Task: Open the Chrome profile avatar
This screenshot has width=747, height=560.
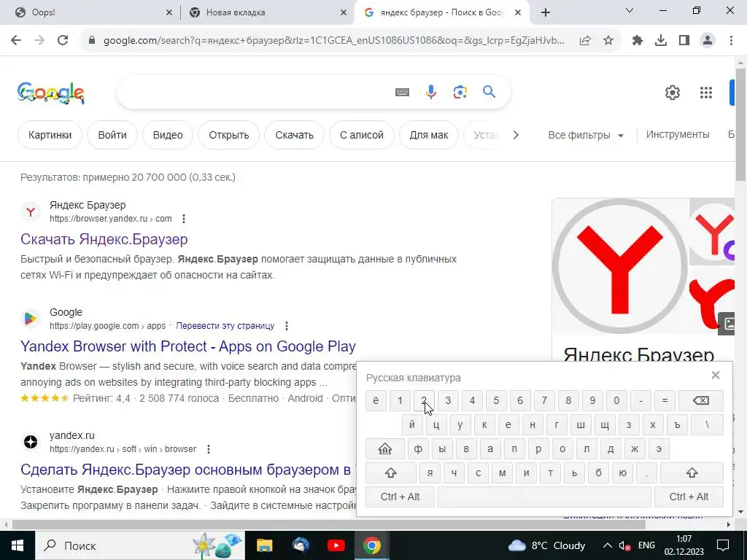Action: tap(708, 41)
